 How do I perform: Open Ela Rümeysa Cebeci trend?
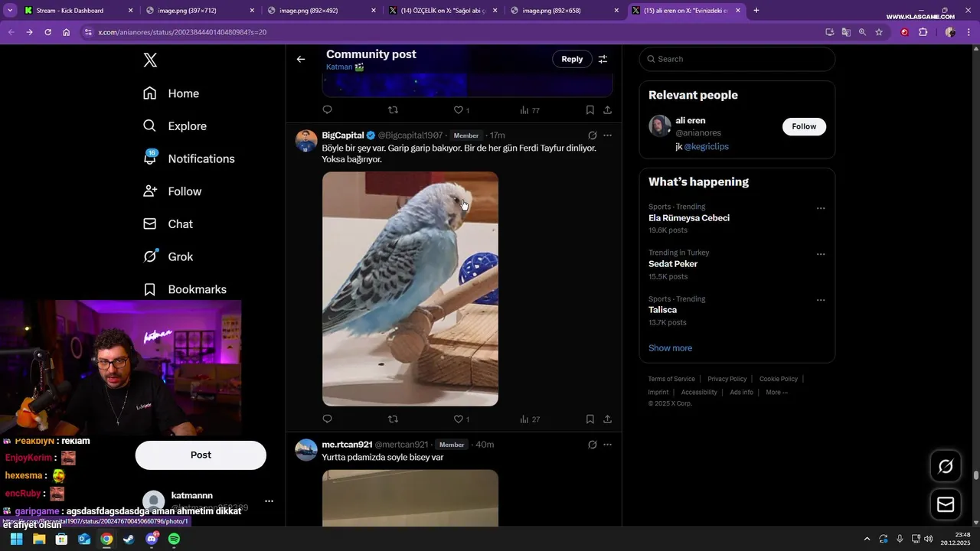point(689,218)
